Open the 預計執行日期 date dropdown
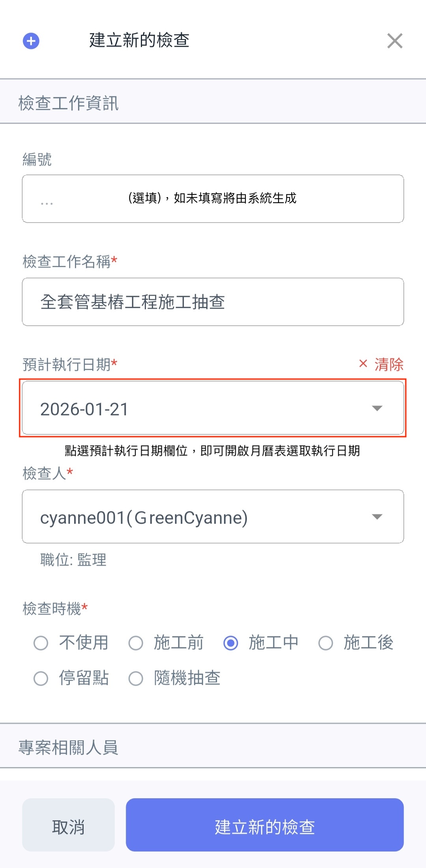The width and height of the screenshot is (426, 868). pyautogui.click(x=197, y=409)
